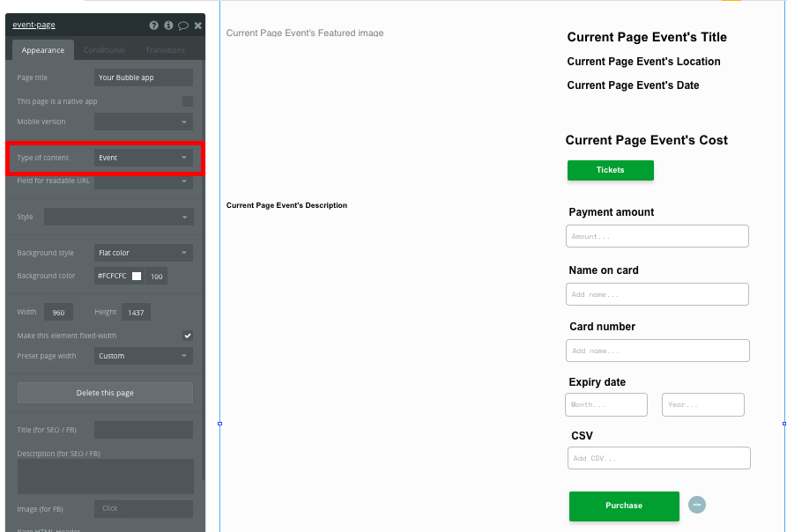787x532 pixels.
Task: Click the Image (for FB) upload field
Action: (144, 509)
